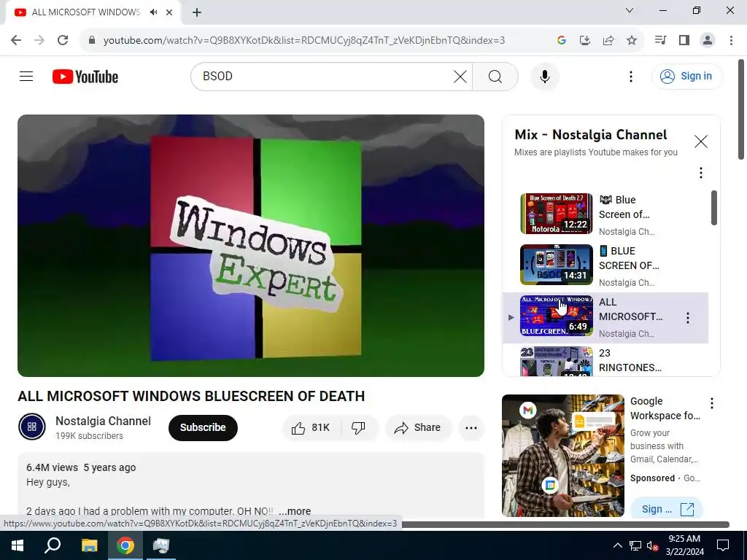The height and width of the screenshot is (560, 747).
Task: Click the share page icon in address bar
Action: point(608,40)
